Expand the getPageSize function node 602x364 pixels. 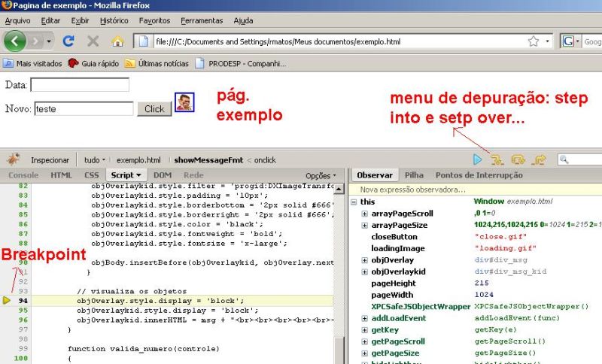[364, 353]
